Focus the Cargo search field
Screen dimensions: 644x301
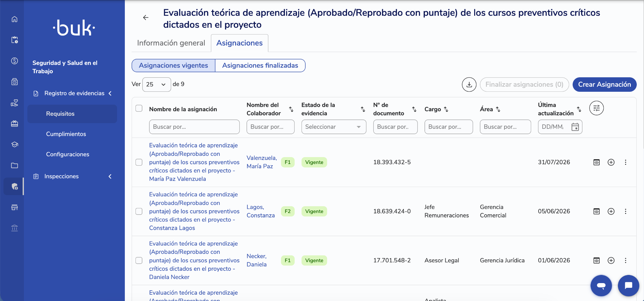pos(448,127)
